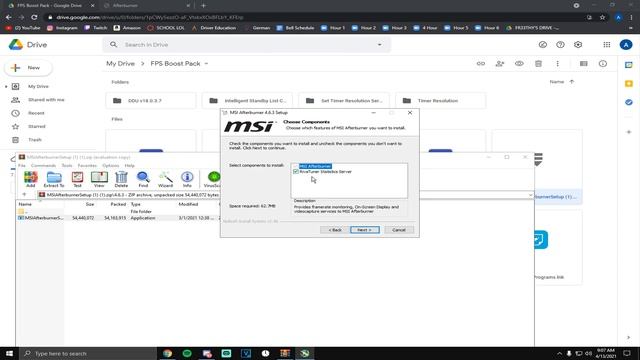The image size is (640, 360).
Task: Click the Wizard icon in WinRAR toolbar
Action: tap(165, 179)
